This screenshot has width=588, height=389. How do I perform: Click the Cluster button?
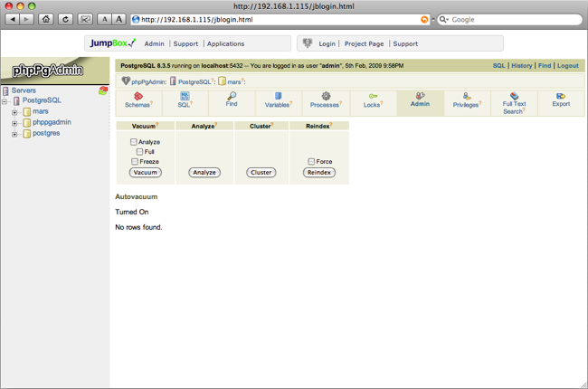click(261, 172)
